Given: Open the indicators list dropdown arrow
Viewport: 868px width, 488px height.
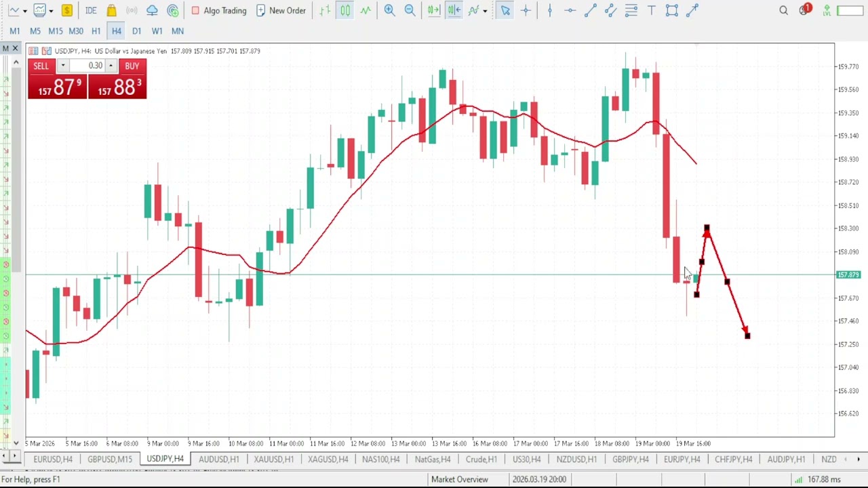Looking at the screenshot, I should [485, 11].
